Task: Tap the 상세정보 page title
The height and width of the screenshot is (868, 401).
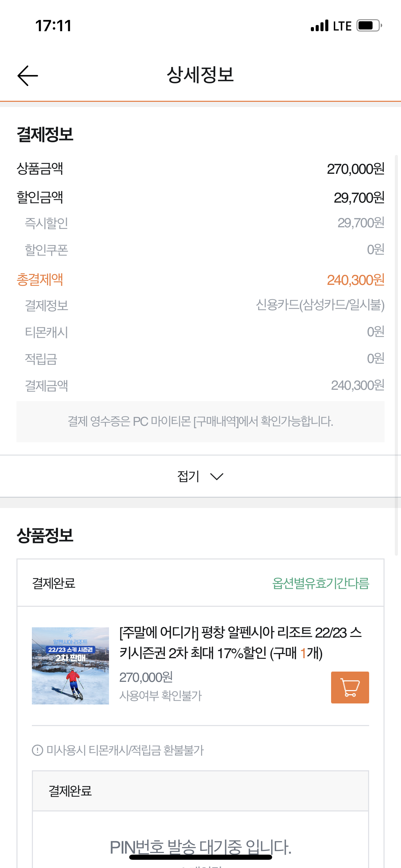Action: click(200, 75)
